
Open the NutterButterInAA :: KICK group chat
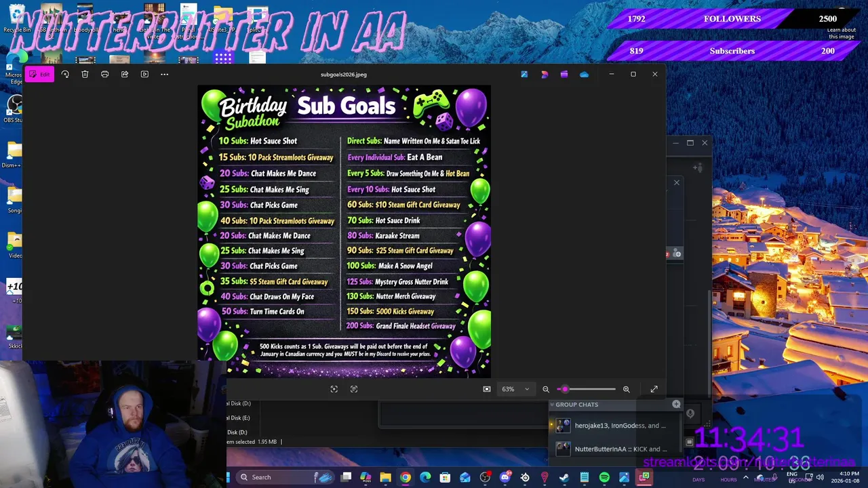point(614,449)
